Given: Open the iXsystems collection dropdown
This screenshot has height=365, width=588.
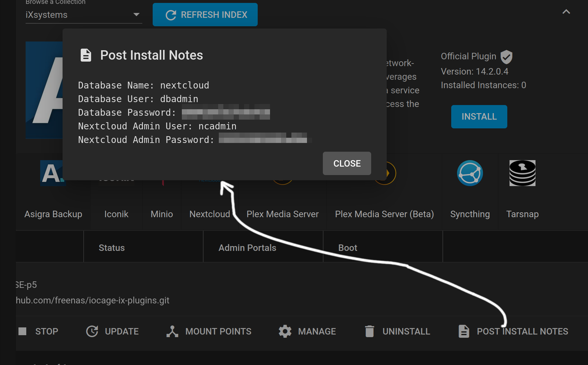Looking at the screenshot, I should (x=84, y=15).
